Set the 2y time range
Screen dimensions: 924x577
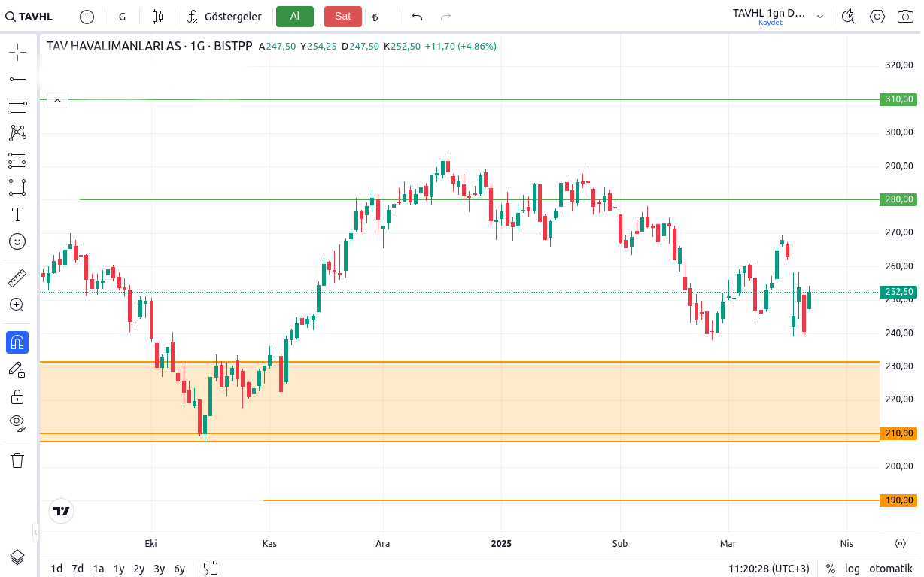(x=139, y=569)
